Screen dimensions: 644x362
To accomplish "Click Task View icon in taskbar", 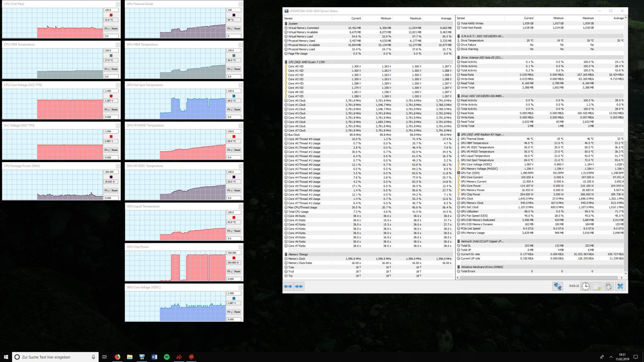I will 105,357.
